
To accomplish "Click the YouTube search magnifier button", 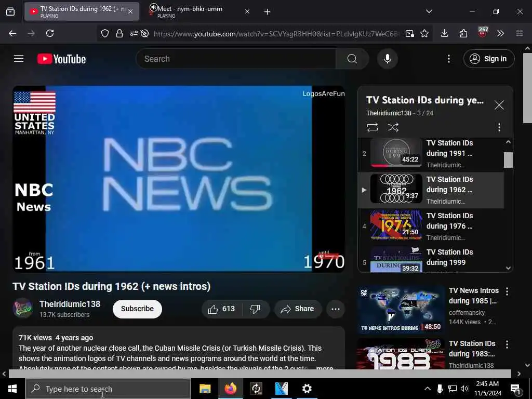I will tap(352, 59).
